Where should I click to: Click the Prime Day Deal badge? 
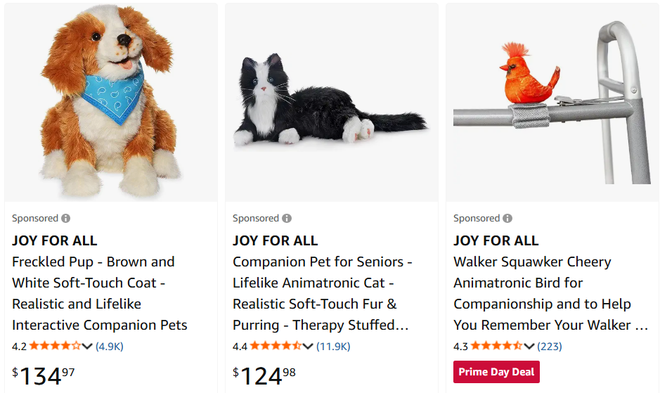(x=496, y=372)
